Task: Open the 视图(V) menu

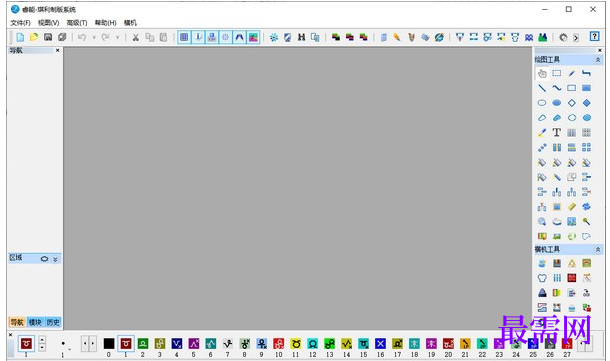Action: tap(49, 23)
